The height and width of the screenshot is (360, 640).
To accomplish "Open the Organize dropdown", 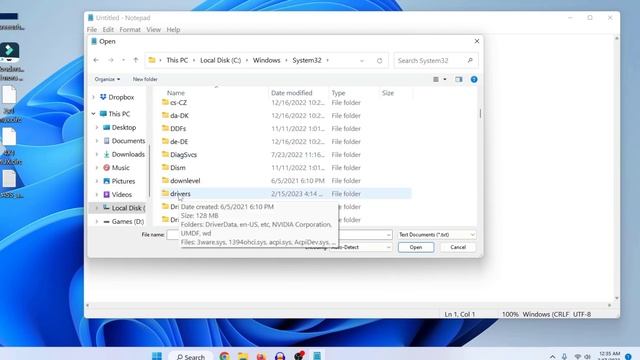I will pyautogui.click(x=107, y=79).
